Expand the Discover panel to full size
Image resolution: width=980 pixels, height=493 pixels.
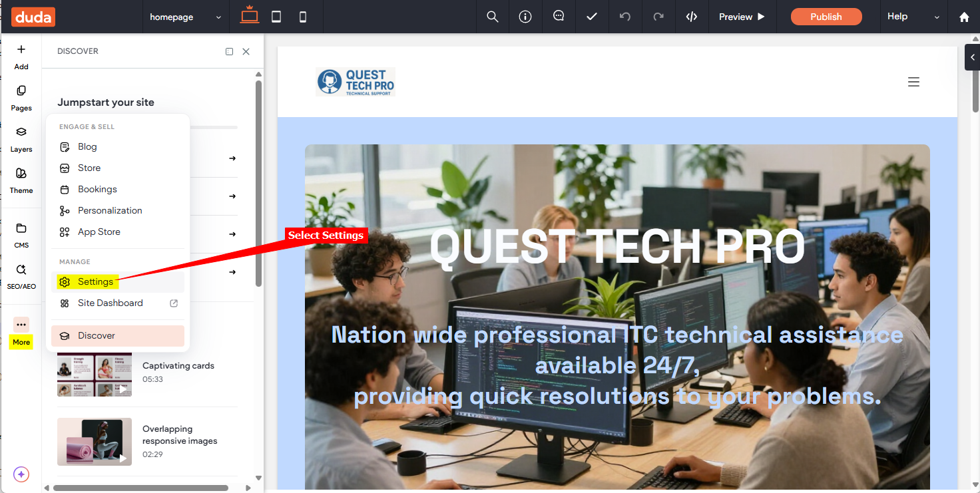229,51
